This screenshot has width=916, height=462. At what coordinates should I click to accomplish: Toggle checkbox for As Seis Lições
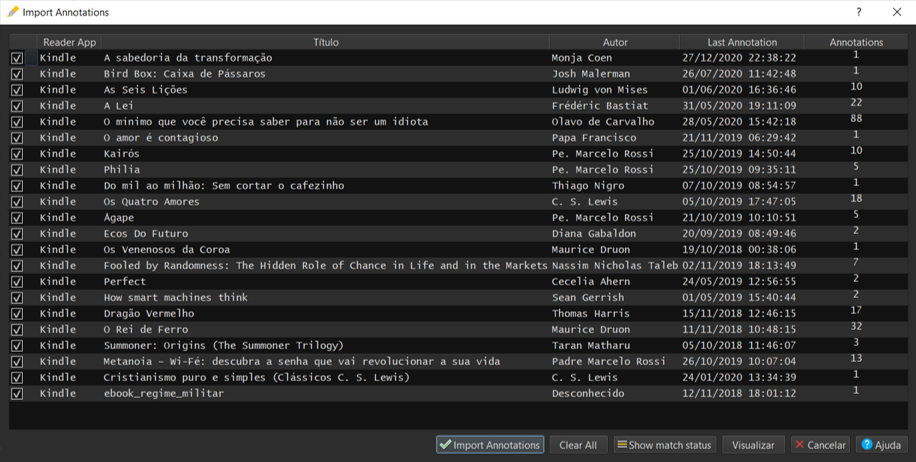[x=17, y=90]
